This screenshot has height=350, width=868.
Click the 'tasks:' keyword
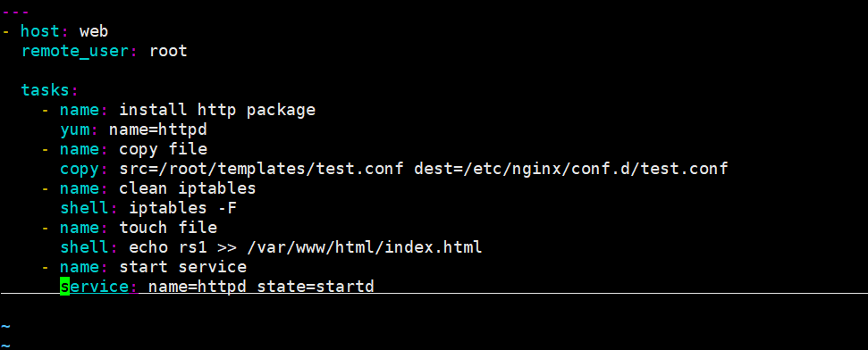(50, 90)
